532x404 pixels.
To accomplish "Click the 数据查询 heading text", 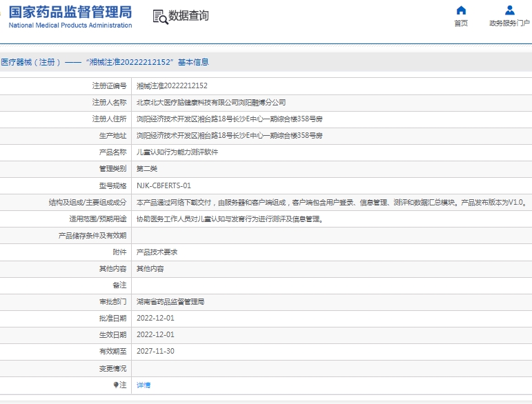I will 188,16.
